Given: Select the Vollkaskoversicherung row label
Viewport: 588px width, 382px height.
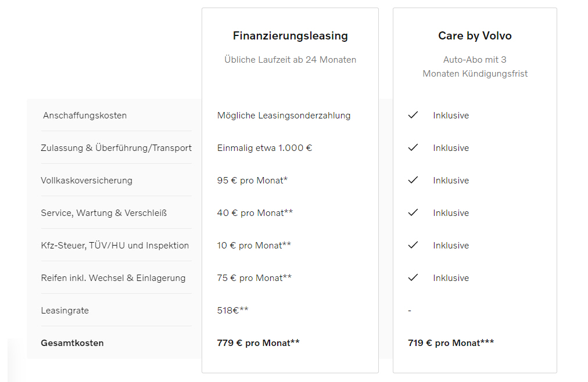Looking at the screenshot, I should (x=87, y=181).
